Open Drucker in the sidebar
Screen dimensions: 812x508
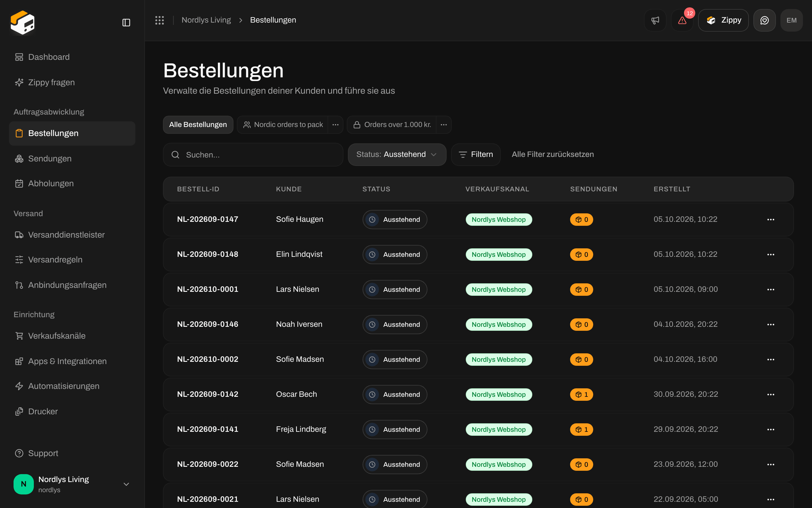72,411
